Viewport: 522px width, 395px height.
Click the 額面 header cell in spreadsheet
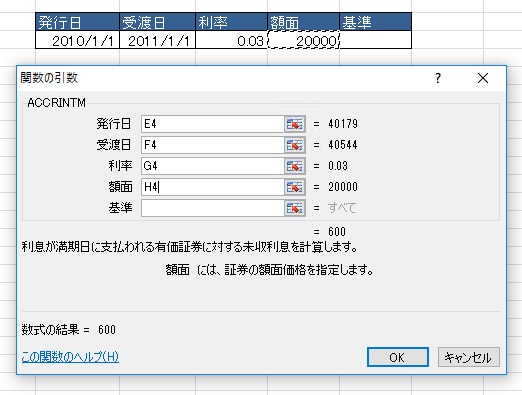(303, 22)
